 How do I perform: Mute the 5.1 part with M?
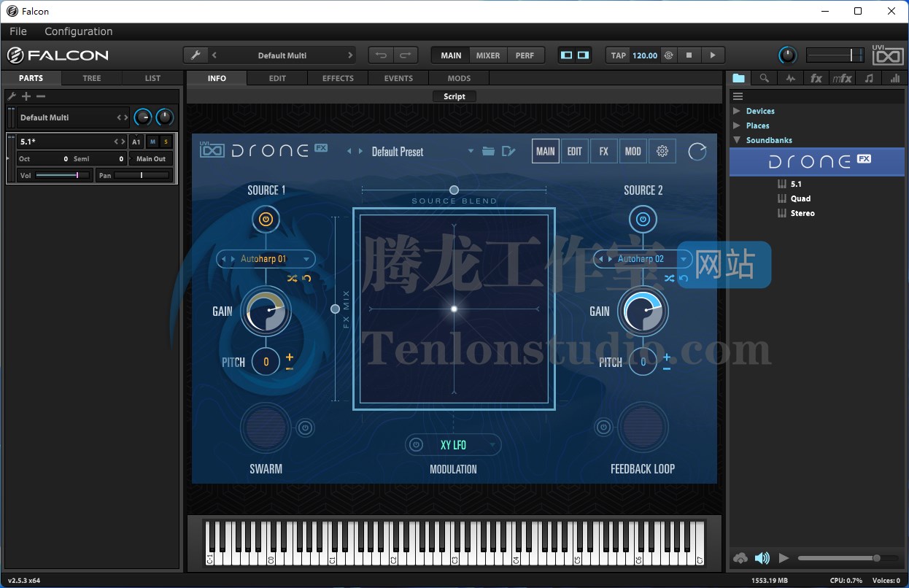tap(152, 142)
